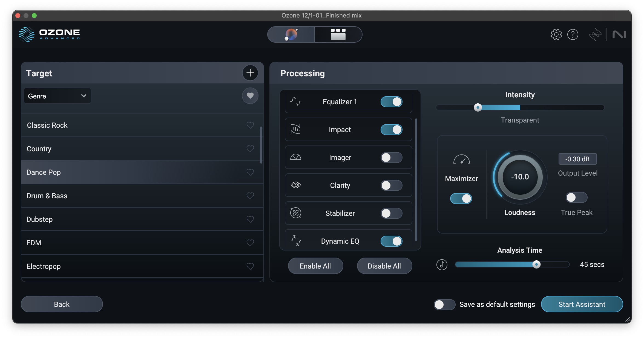Favorite the Classic Rock genre
The height and width of the screenshot is (338, 644).
pos(250,125)
